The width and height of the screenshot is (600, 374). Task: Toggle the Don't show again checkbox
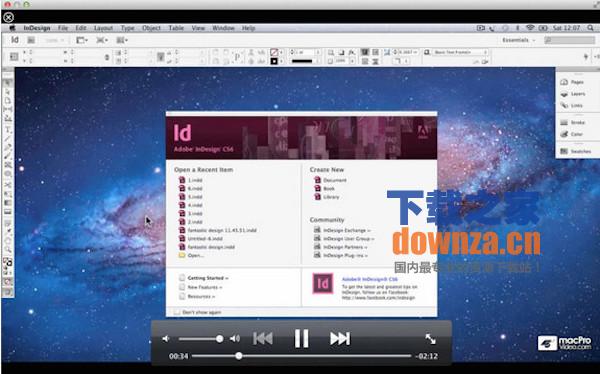click(177, 312)
